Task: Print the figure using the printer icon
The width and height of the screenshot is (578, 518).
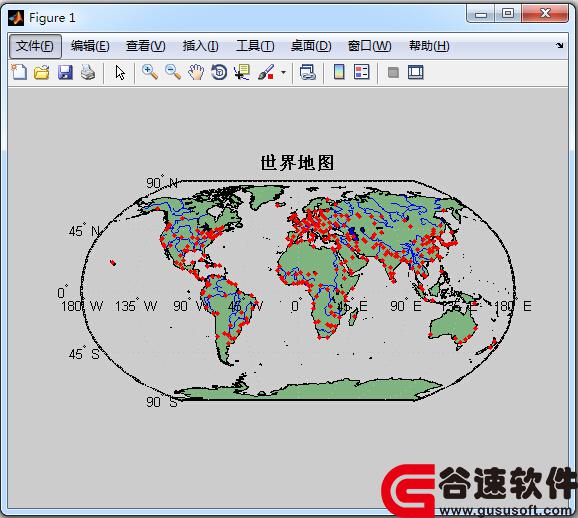Action: coord(88,72)
